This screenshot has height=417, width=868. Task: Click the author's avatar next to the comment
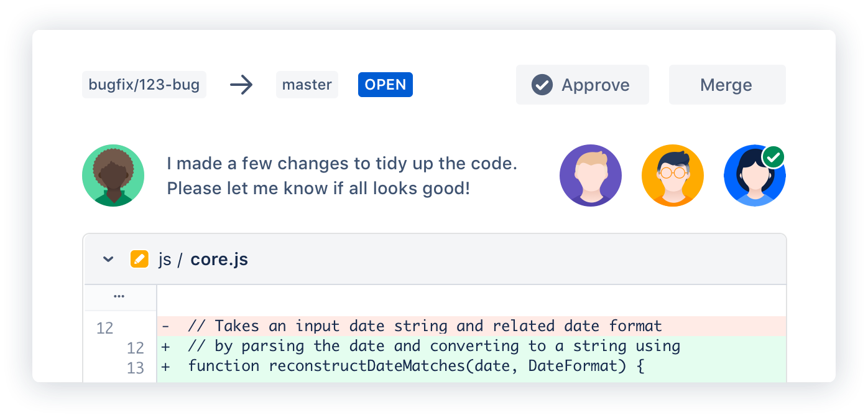pos(113,175)
